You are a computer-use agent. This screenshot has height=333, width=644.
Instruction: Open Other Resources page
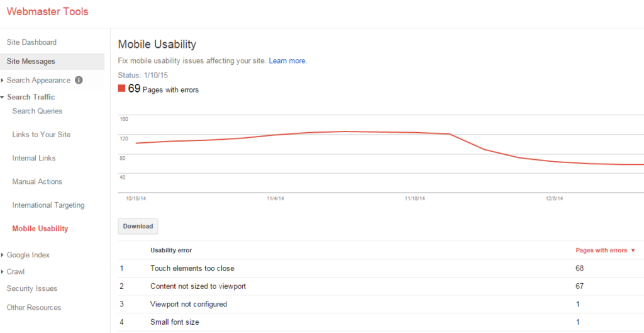pyautogui.click(x=34, y=307)
